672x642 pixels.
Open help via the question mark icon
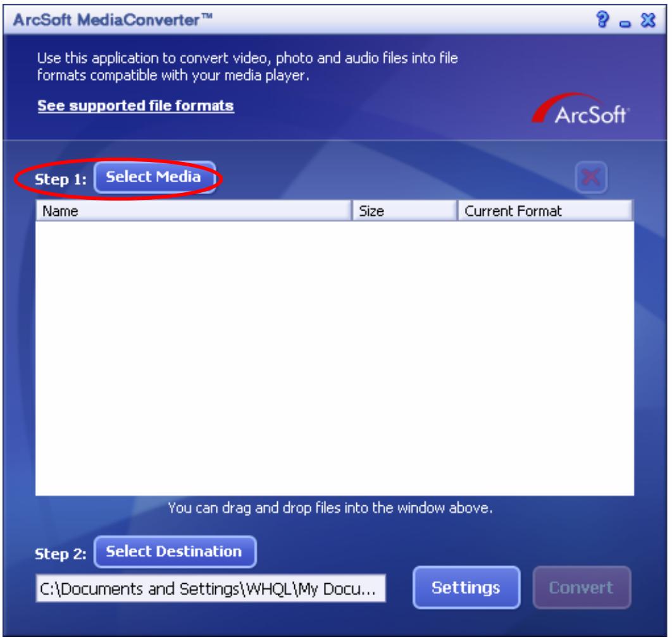click(602, 19)
